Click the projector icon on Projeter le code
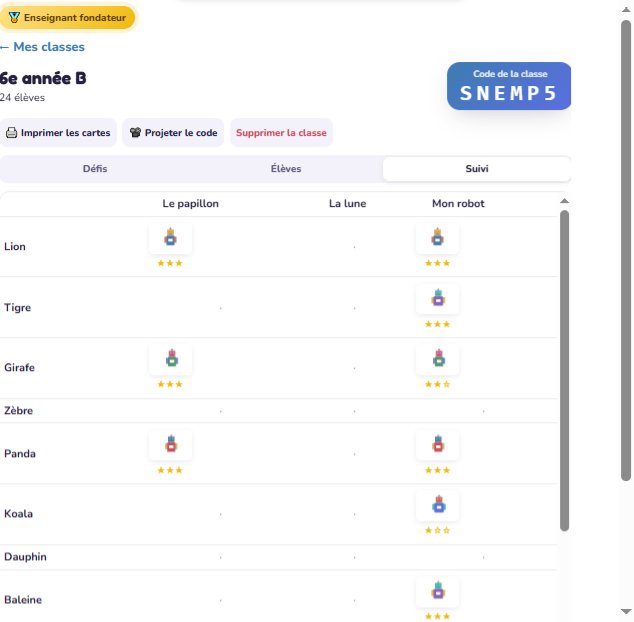Image resolution: width=634 pixels, height=622 pixels. click(x=135, y=133)
